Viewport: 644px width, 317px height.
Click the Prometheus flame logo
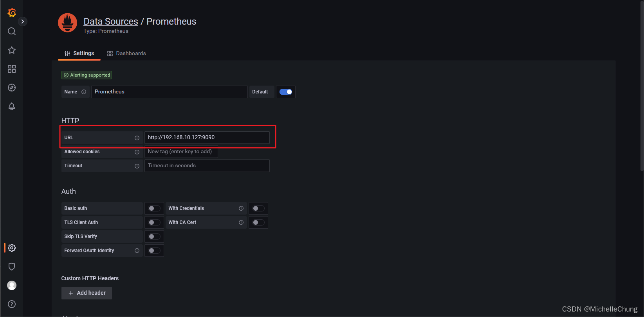68,23
